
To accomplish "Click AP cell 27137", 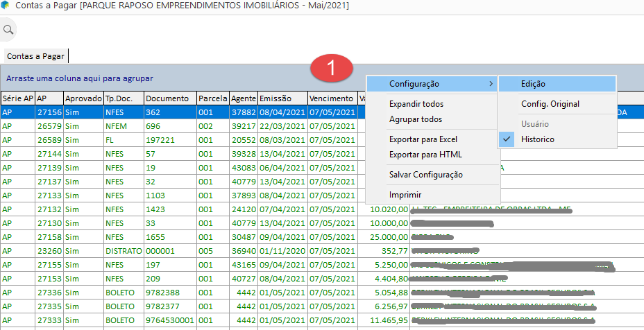I will pos(49,182).
